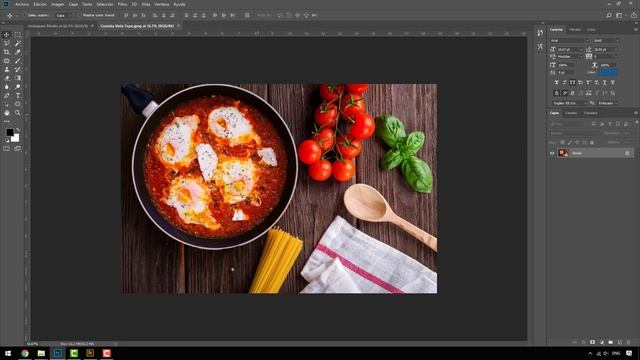640x360 pixels.
Task: Add layer mask from Capas panel footer
Action: point(593,342)
